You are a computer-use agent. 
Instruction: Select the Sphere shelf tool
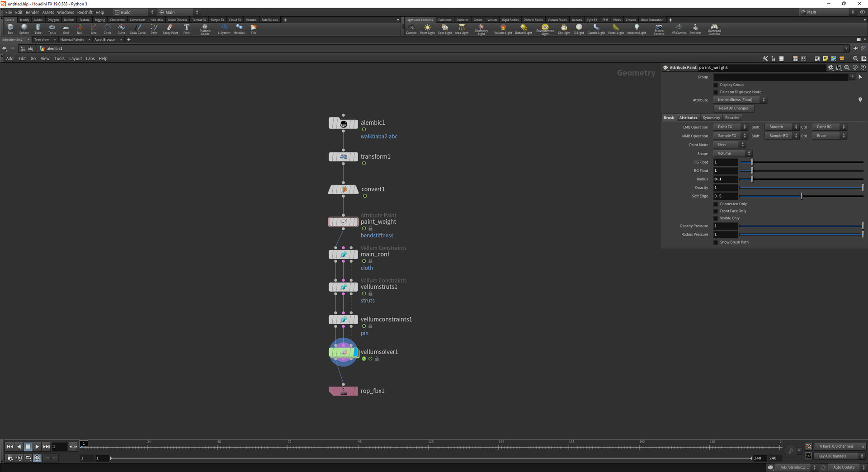[24, 29]
